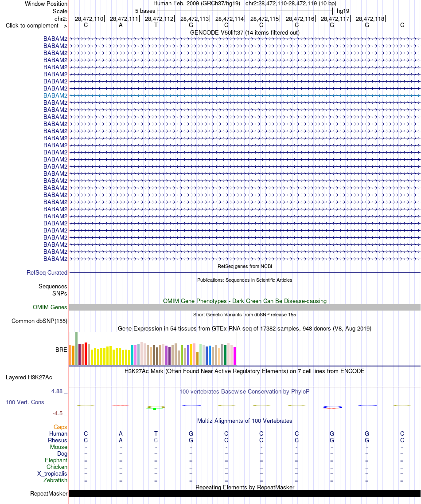Select base A in the complement sequence row
The image size is (421, 504).
[x=121, y=25]
